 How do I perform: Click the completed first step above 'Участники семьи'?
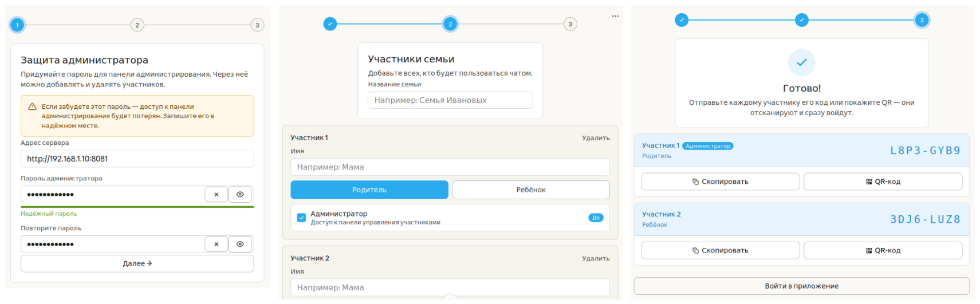click(x=330, y=24)
